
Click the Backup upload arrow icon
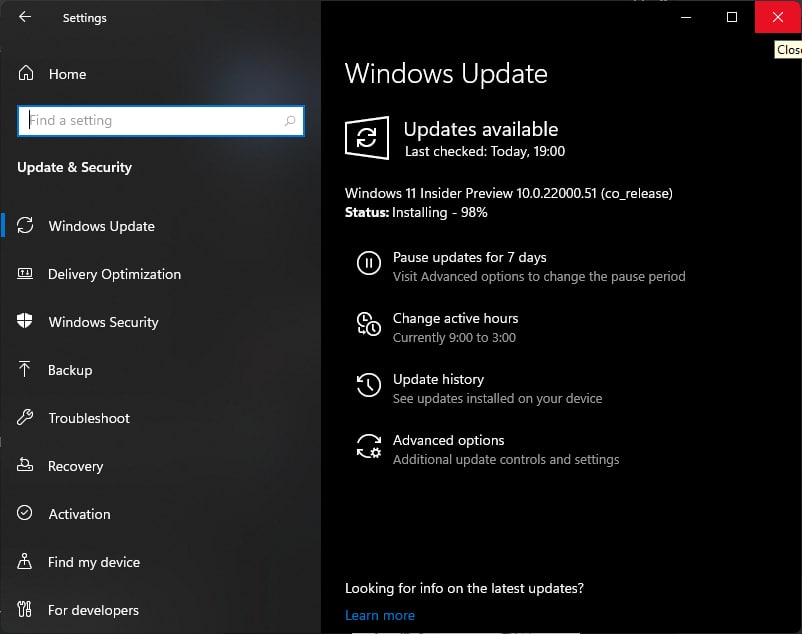(x=25, y=369)
